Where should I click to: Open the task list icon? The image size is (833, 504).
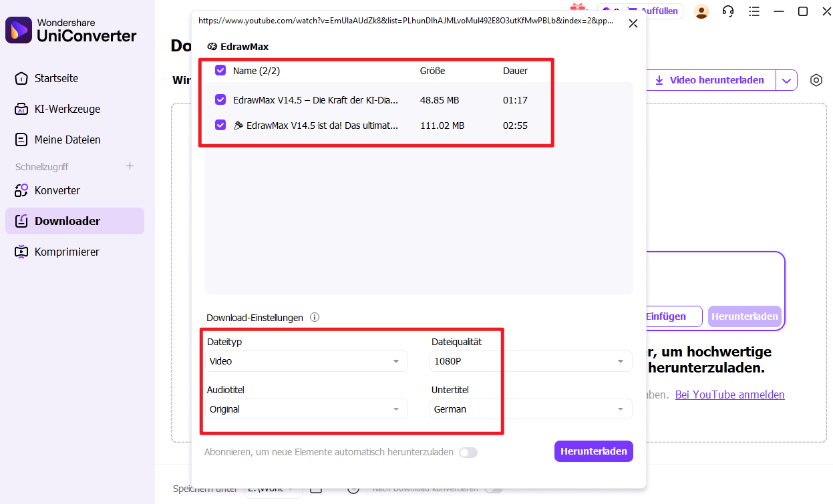pos(754,11)
